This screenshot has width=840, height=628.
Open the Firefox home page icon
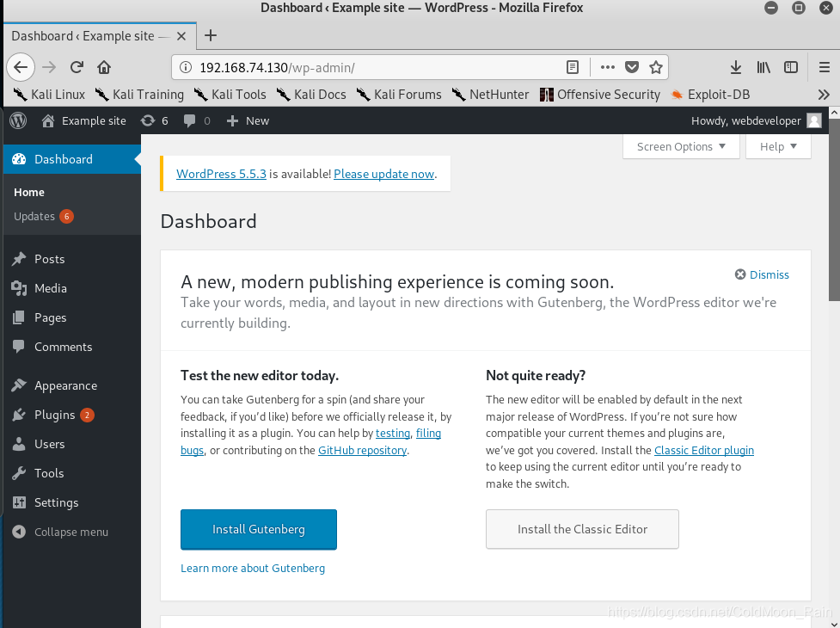coord(104,67)
